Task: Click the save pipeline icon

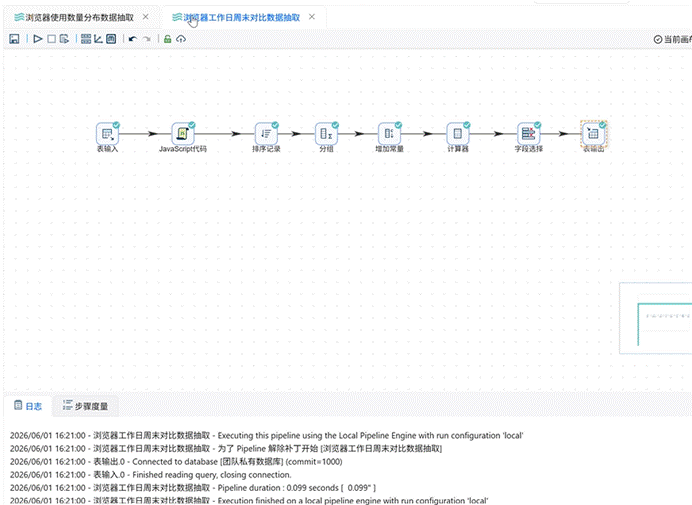Action: coord(14,39)
